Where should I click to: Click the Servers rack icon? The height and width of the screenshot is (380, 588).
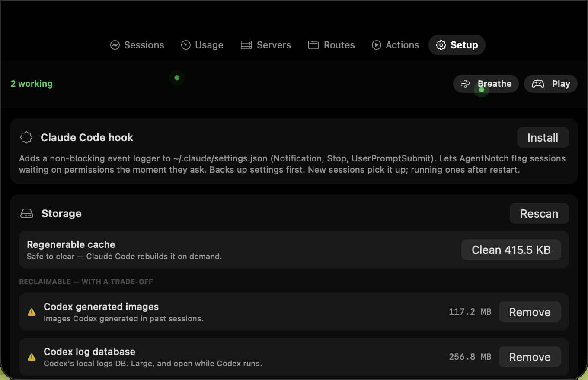(x=246, y=45)
